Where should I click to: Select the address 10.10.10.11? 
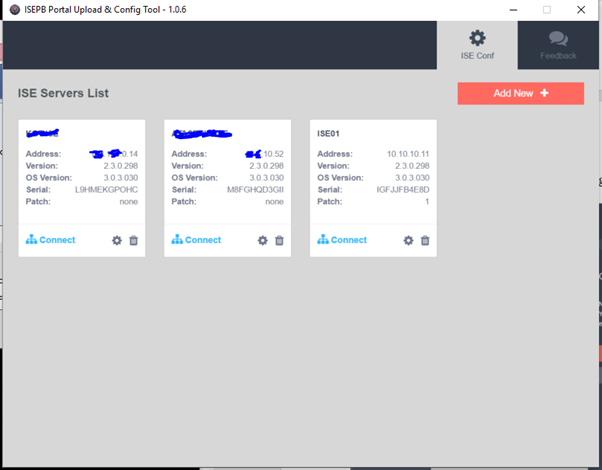pos(408,154)
